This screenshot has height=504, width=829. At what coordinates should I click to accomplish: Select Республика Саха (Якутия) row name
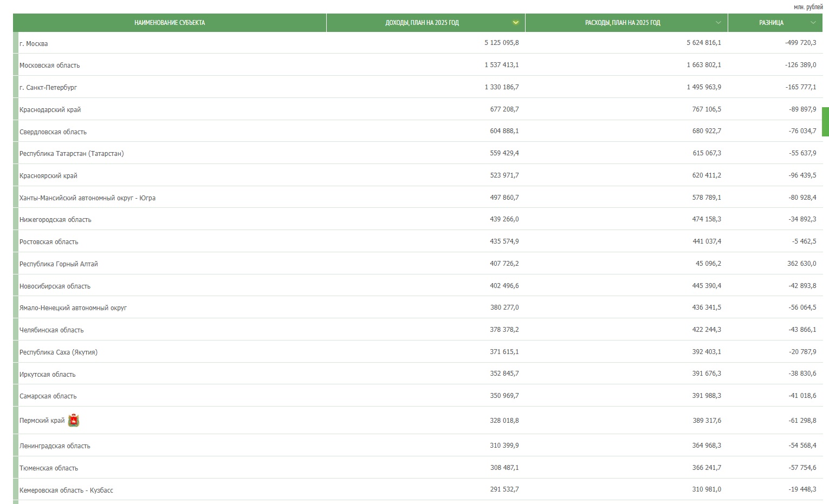[x=59, y=352]
